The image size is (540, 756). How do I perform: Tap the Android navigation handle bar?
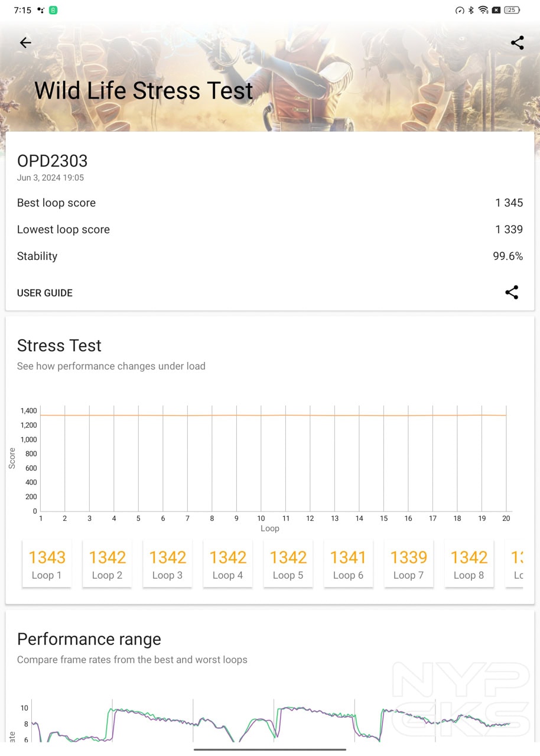(x=270, y=750)
